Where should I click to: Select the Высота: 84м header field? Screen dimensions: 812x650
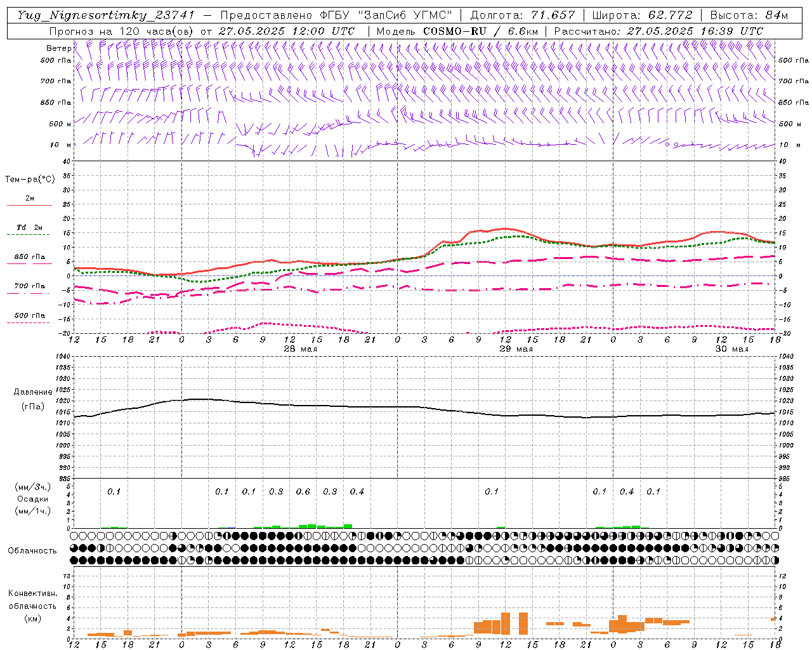pyautogui.click(x=749, y=15)
